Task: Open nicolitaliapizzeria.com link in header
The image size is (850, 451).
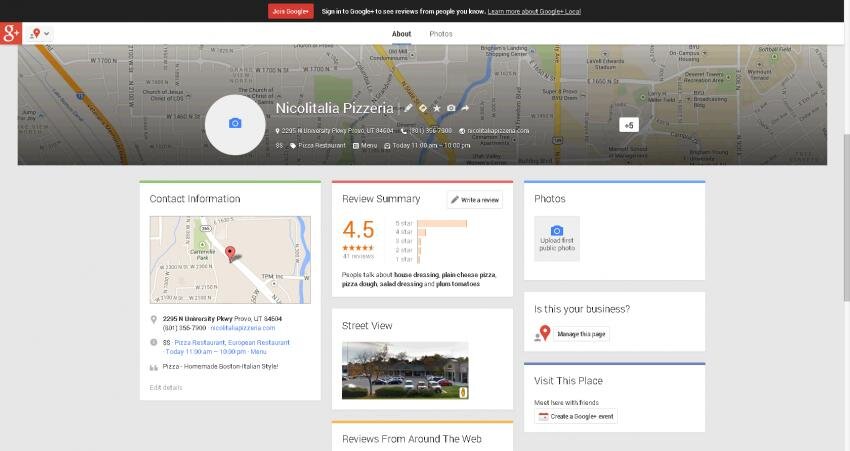Action: (x=498, y=131)
